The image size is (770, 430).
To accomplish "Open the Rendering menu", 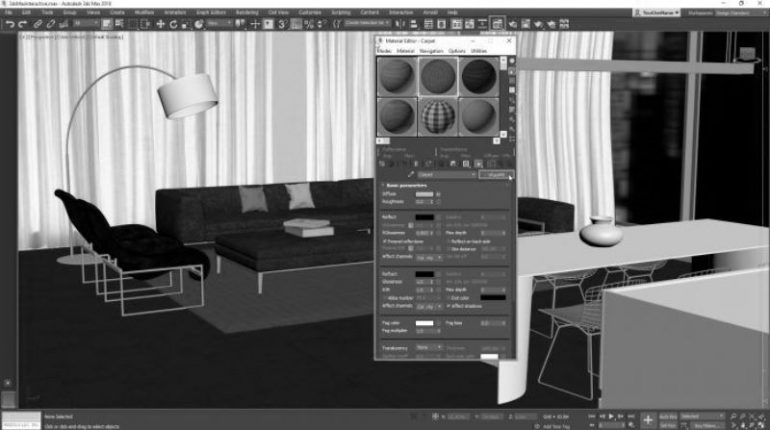I will (x=247, y=12).
